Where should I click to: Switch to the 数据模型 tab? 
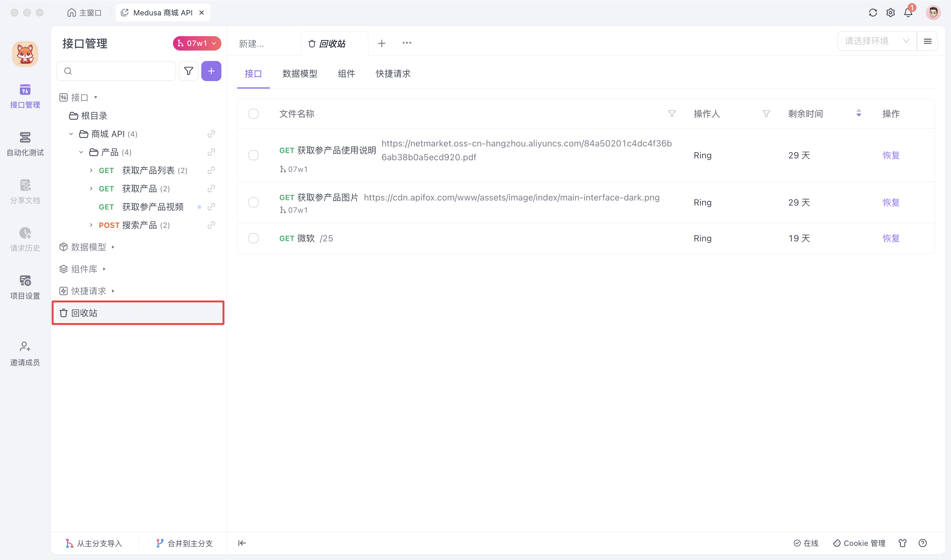tap(300, 74)
